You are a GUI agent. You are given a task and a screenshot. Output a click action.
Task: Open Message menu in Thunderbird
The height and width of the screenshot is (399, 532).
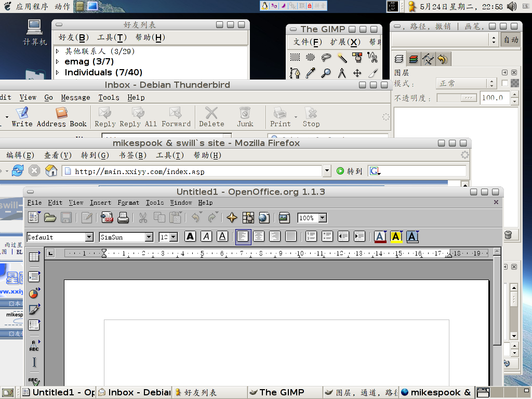click(x=75, y=98)
